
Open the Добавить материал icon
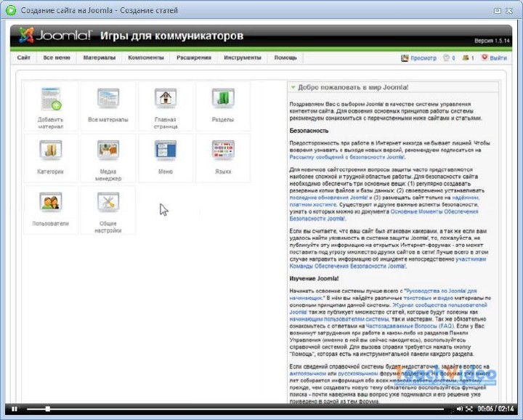coord(50,106)
